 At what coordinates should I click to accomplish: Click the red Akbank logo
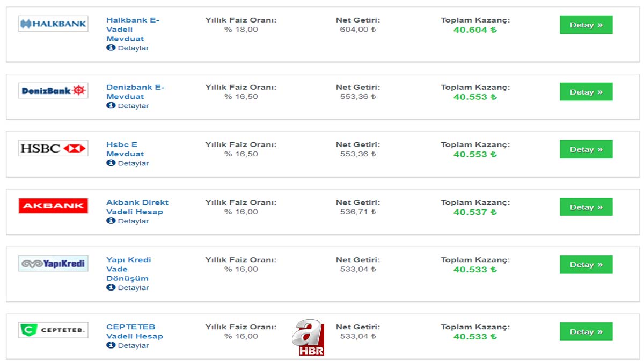click(x=53, y=206)
